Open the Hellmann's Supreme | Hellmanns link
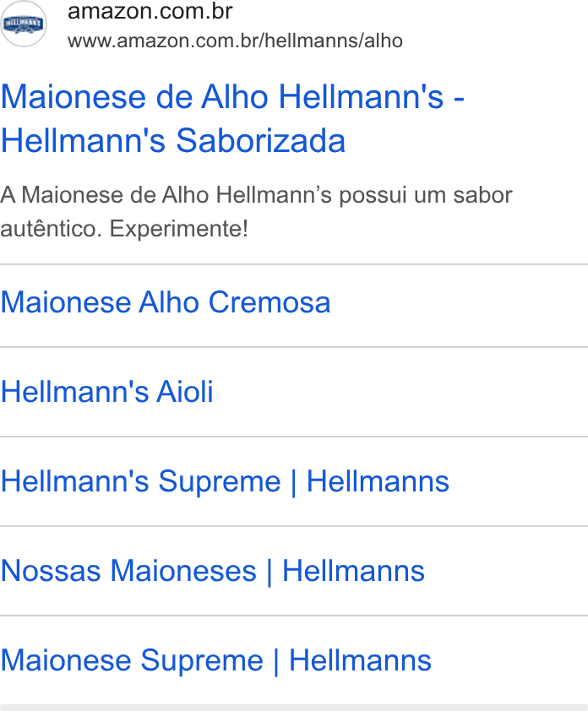The height and width of the screenshot is (711, 588). tap(225, 481)
